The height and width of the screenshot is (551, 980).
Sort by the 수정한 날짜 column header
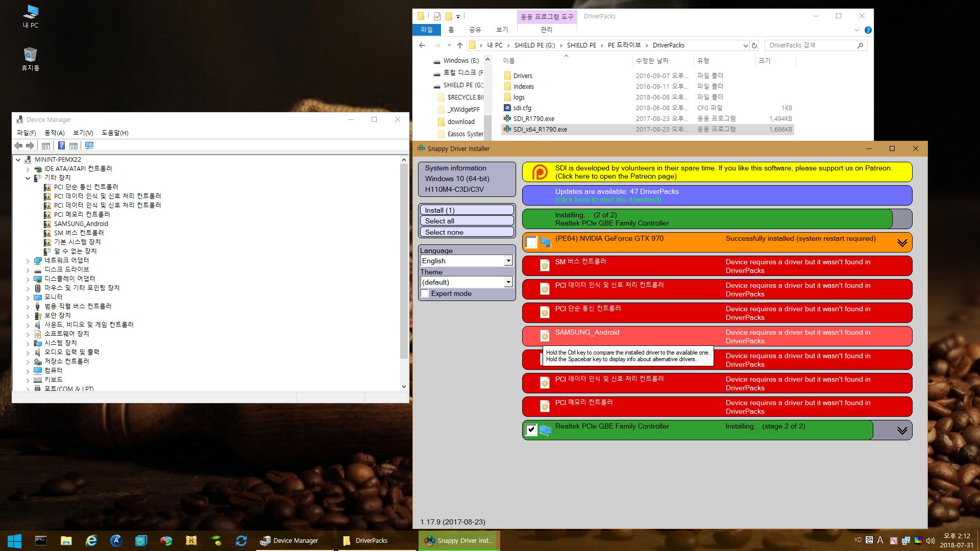click(663, 61)
